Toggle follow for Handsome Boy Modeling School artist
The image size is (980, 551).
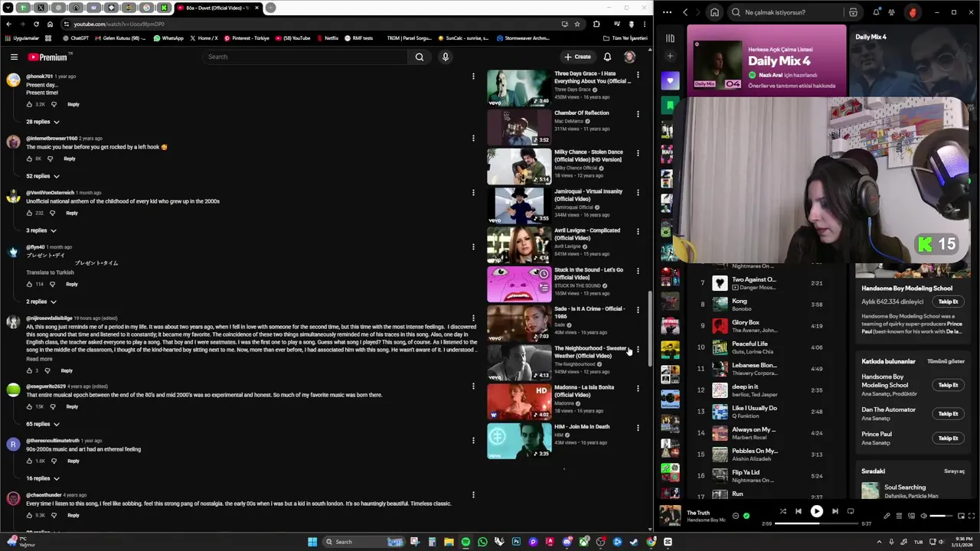point(948,302)
